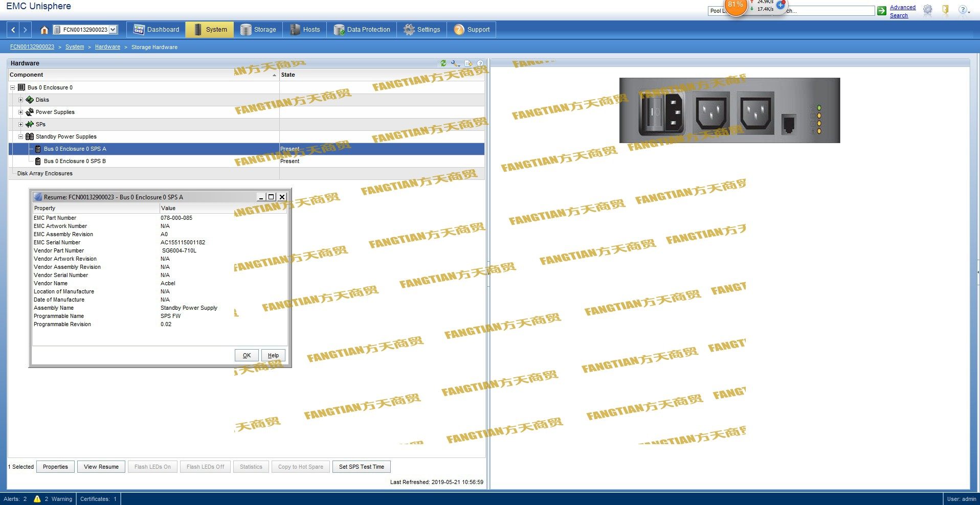Open the FCN00132900023 system dropdown
This screenshot has height=505, width=980.
(x=113, y=30)
